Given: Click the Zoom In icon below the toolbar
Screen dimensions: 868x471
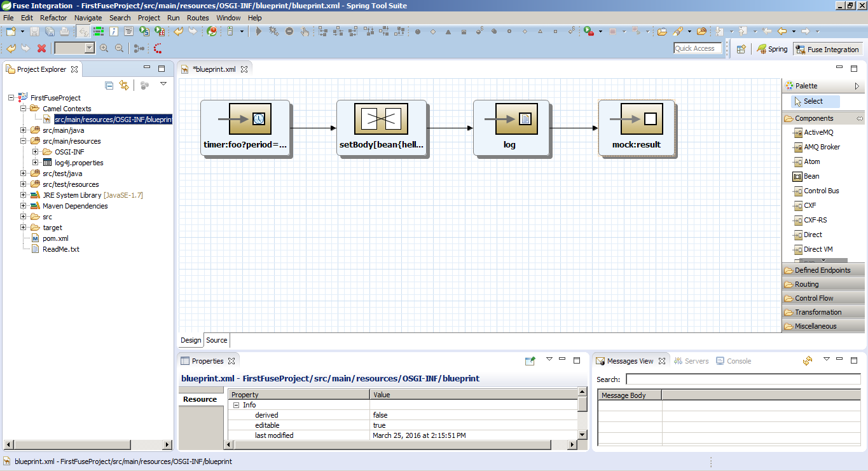Looking at the screenshot, I should click(x=104, y=48).
